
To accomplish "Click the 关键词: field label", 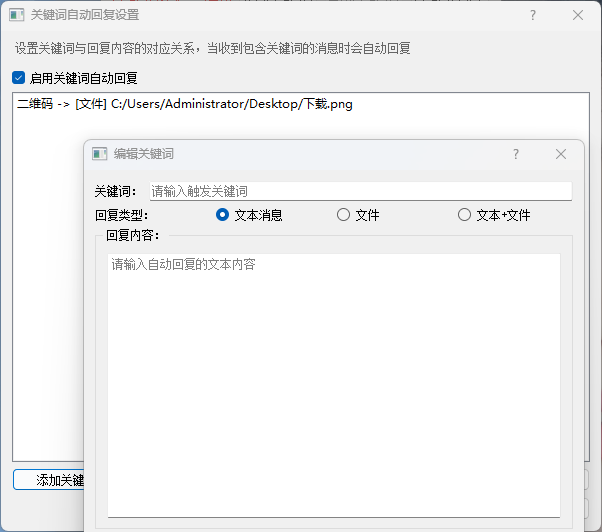I will click(x=116, y=191).
